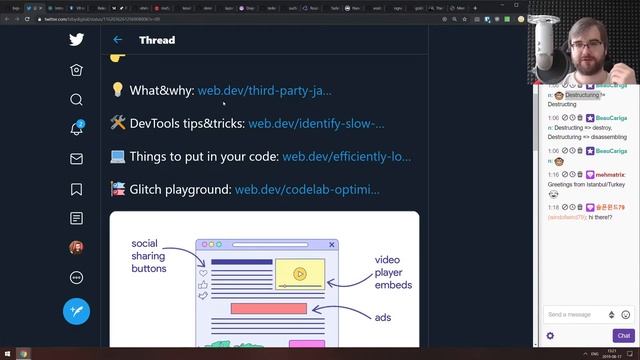Select the active Twitter browser tab
640x360 pixels.
pos(34,8)
